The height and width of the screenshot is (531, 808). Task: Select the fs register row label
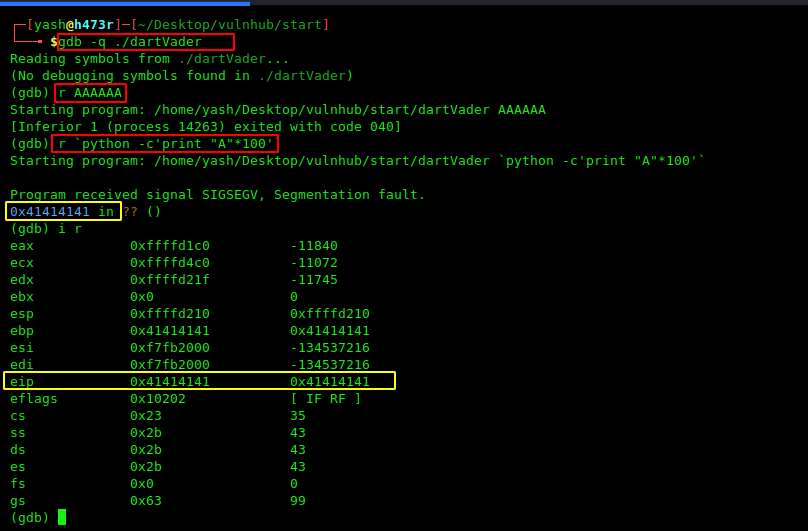(x=18, y=484)
